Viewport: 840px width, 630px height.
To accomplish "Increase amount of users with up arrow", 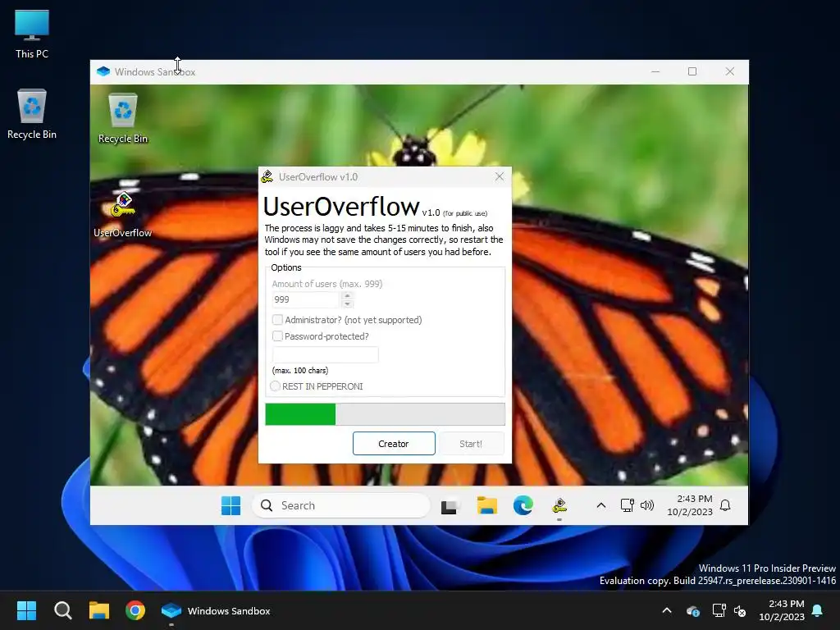I will (x=347, y=295).
